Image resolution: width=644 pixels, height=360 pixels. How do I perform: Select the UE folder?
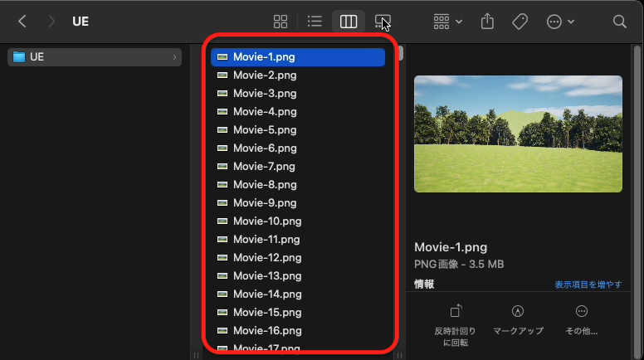[x=95, y=57]
